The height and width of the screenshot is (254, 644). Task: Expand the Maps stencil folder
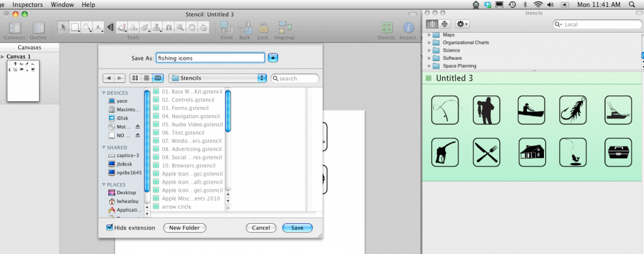point(430,35)
